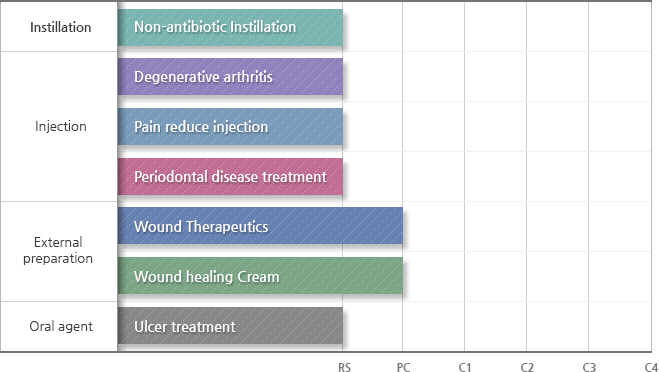The height and width of the screenshot is (372, 659).
Task: Click the C2 stage axis label
Action: pyautogui.click(x=527, y=367)
